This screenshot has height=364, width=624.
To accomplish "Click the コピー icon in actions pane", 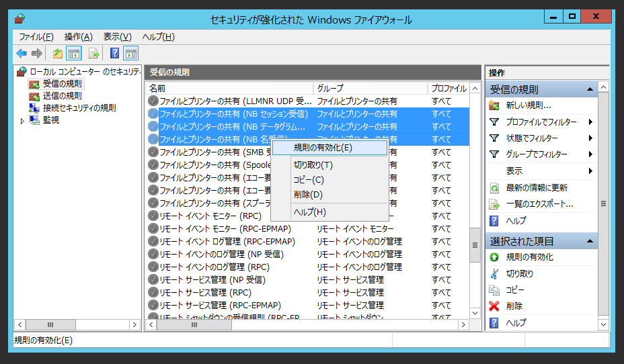I will point(494,290).
